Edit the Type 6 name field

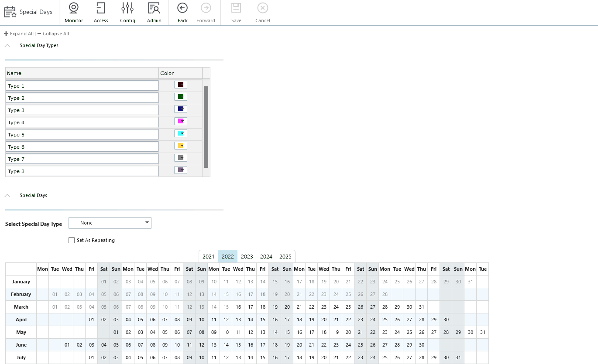(x=82, y=147)
